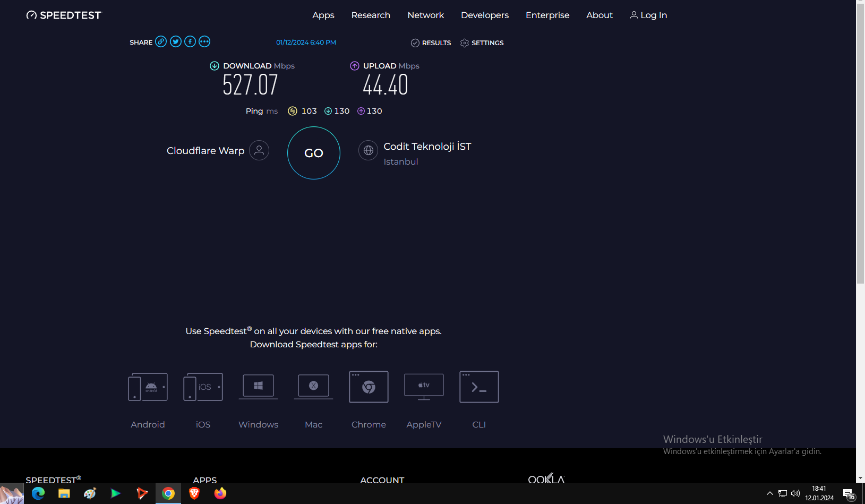
Task: Click the upload ping icon near second 130
Action: [x=361, y=111]
